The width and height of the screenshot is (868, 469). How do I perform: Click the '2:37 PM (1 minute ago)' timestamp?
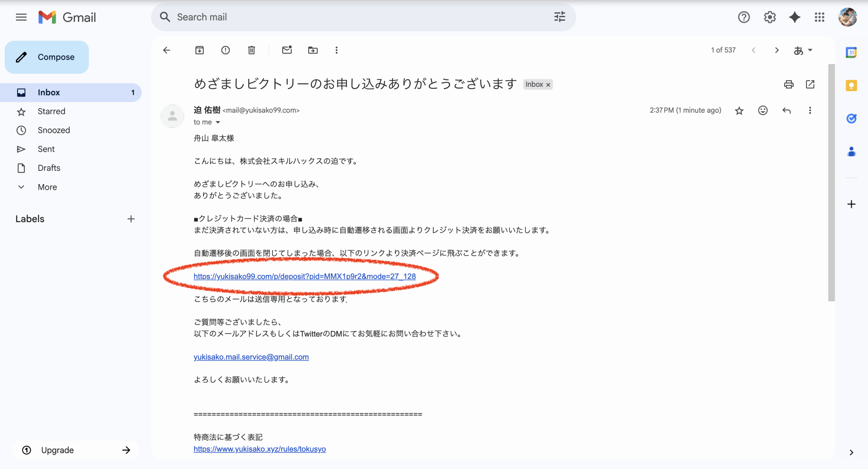(x=685, y=110)
